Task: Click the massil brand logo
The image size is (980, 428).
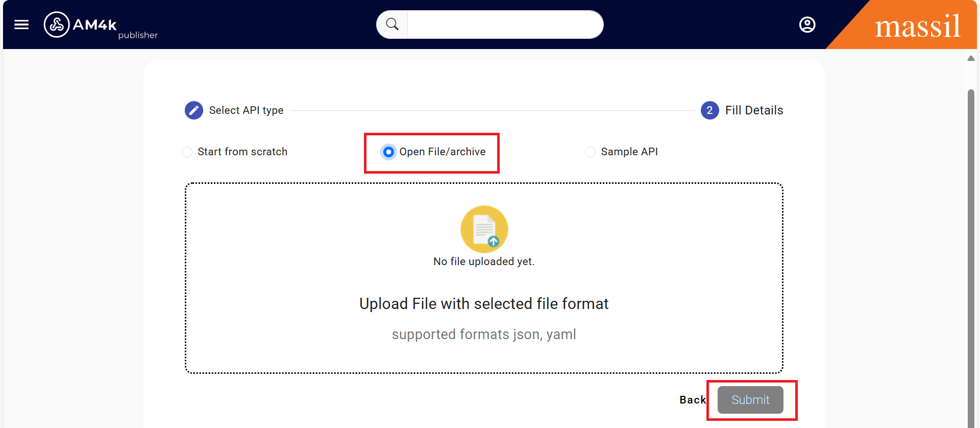Action: (917, 27)
